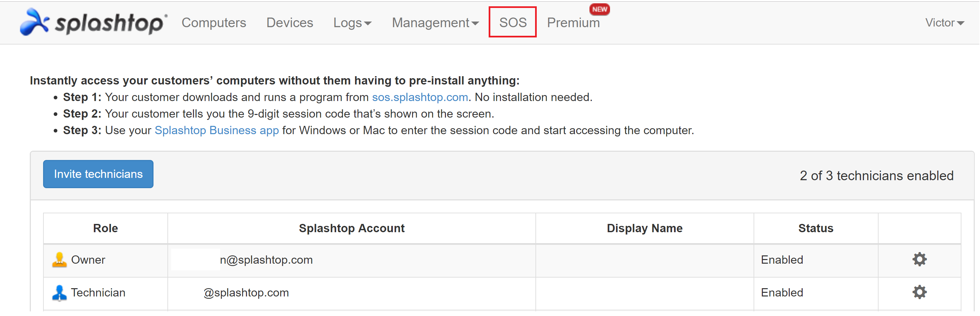
Task: Click the Display Name column header
Action: tap(644, 228)
